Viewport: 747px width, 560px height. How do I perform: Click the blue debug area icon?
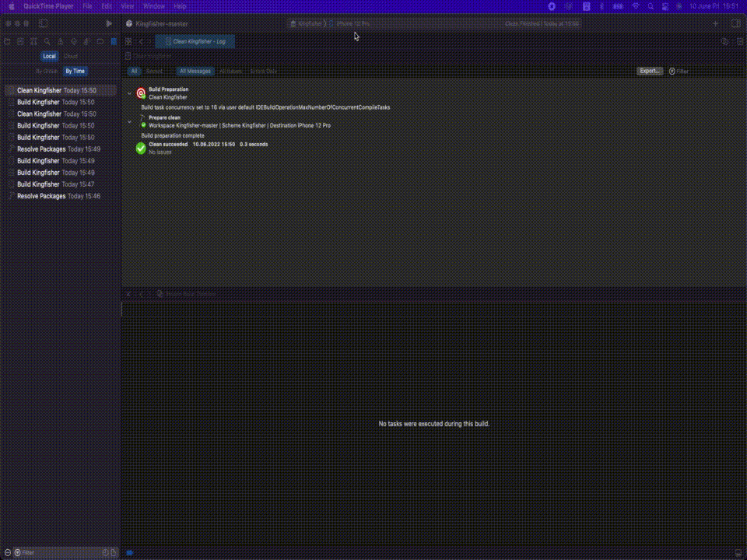coord(130,552)
